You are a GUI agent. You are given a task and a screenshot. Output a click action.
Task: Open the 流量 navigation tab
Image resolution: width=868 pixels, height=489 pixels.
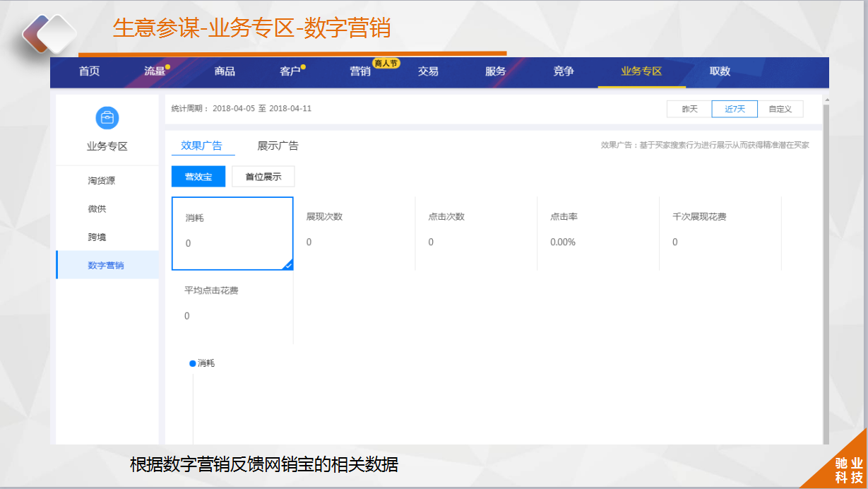[x=155, y=71]
